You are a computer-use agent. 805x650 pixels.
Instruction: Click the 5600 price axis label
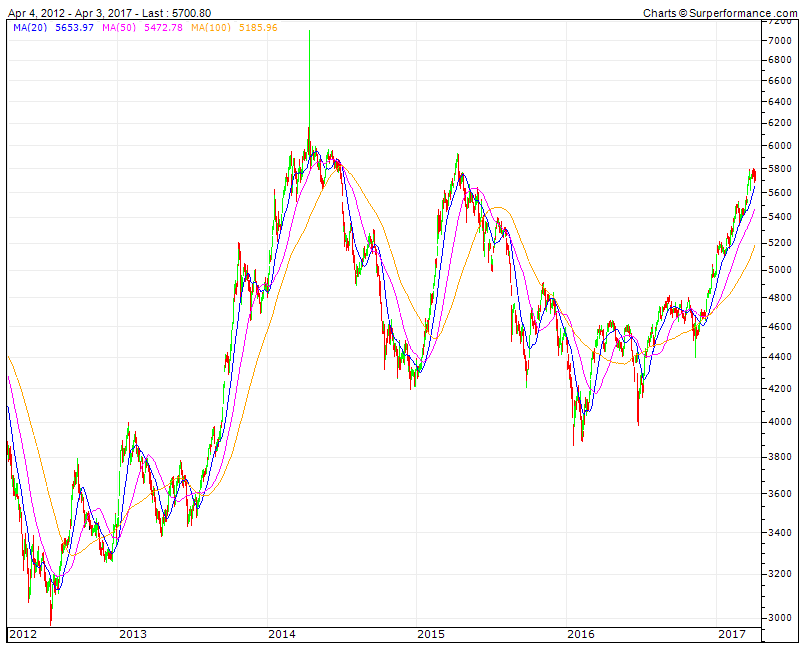tap(780, 193)
